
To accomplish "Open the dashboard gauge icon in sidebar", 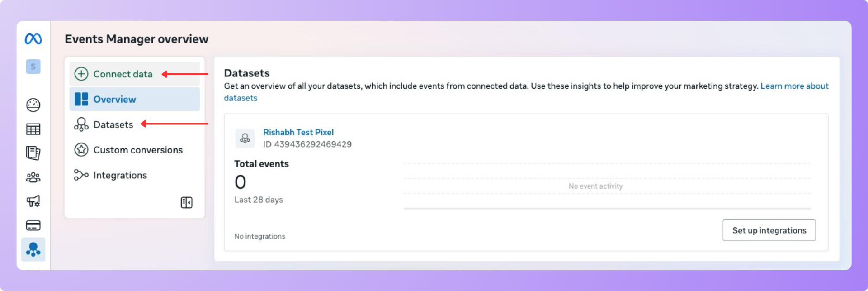I will pyautogui.click(x=33, y=105).
